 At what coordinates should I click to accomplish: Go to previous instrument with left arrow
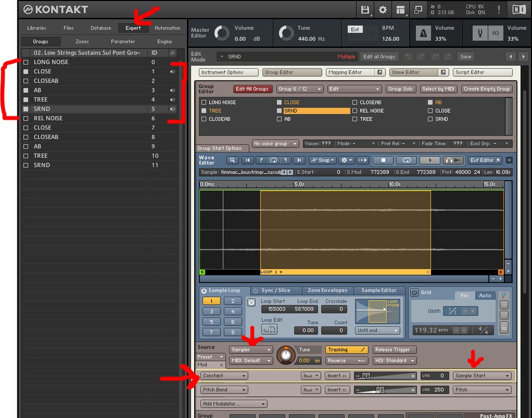coord(511,57)
